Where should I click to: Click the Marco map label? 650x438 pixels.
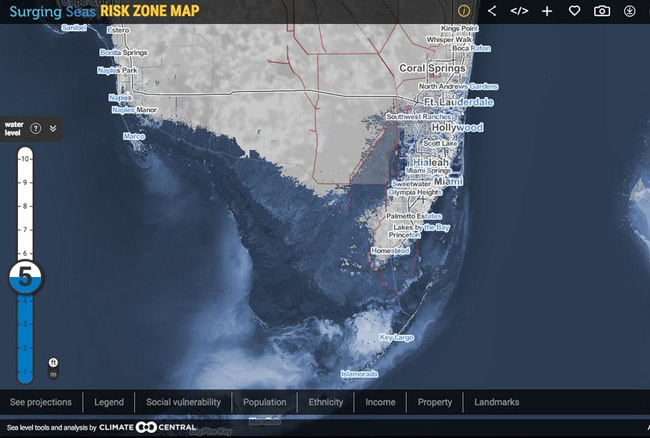[x=134, y=136]
